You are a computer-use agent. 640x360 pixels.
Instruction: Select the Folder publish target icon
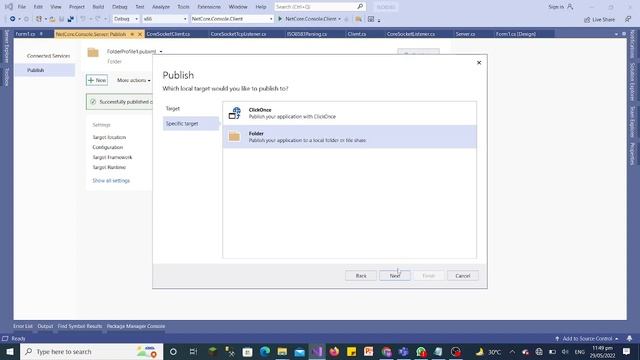tap(234, 136)
